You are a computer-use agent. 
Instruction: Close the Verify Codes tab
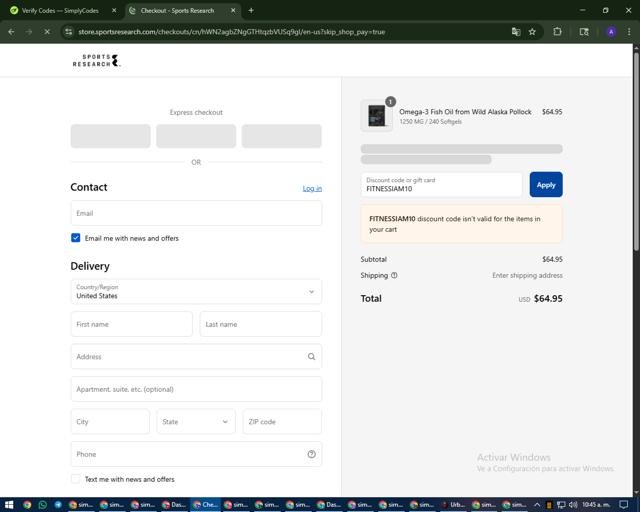pyautogui.click(x=114, y=11)
